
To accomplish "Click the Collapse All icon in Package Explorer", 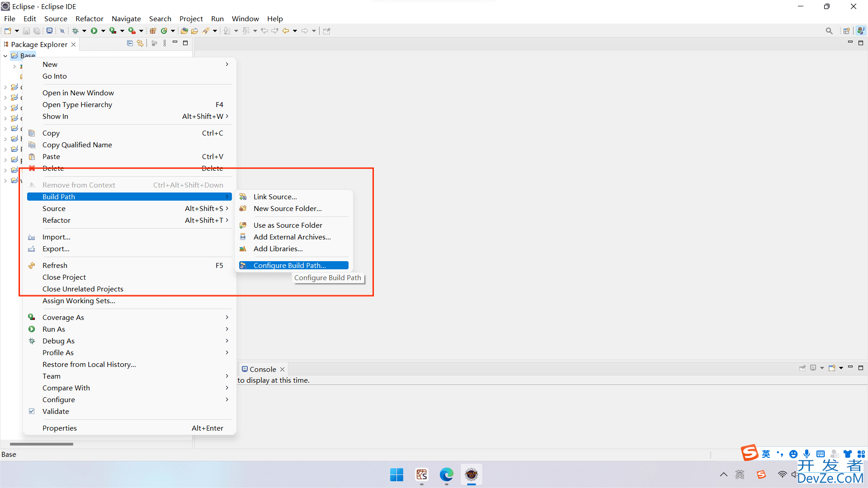I will 130,43.
